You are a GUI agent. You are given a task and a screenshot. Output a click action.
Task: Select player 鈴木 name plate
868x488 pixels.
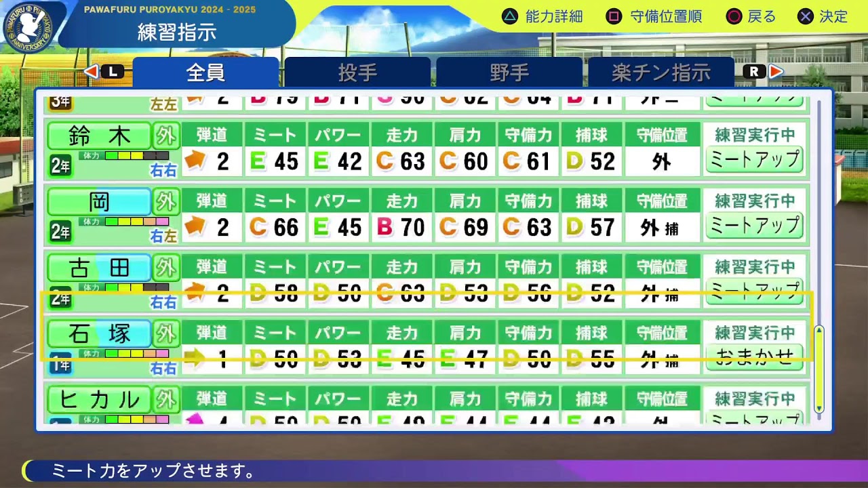[x=99, y=136]
